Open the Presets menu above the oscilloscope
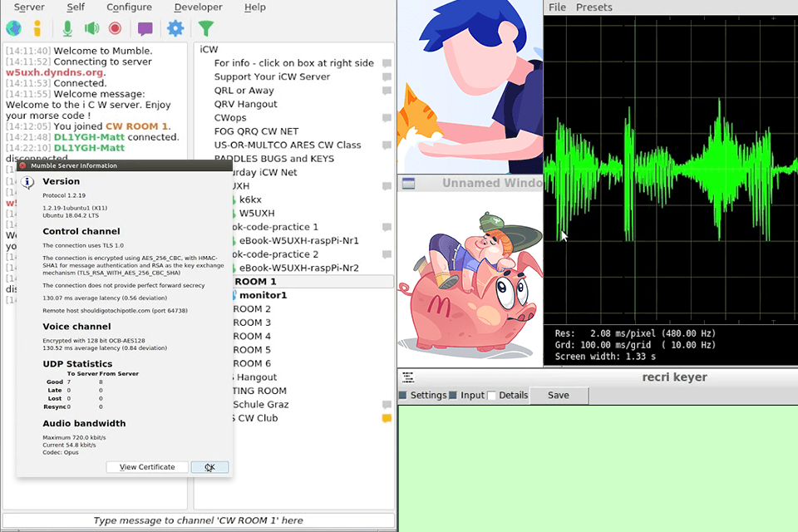The width and height of the screenshot is (798, 532). point(595,7)
